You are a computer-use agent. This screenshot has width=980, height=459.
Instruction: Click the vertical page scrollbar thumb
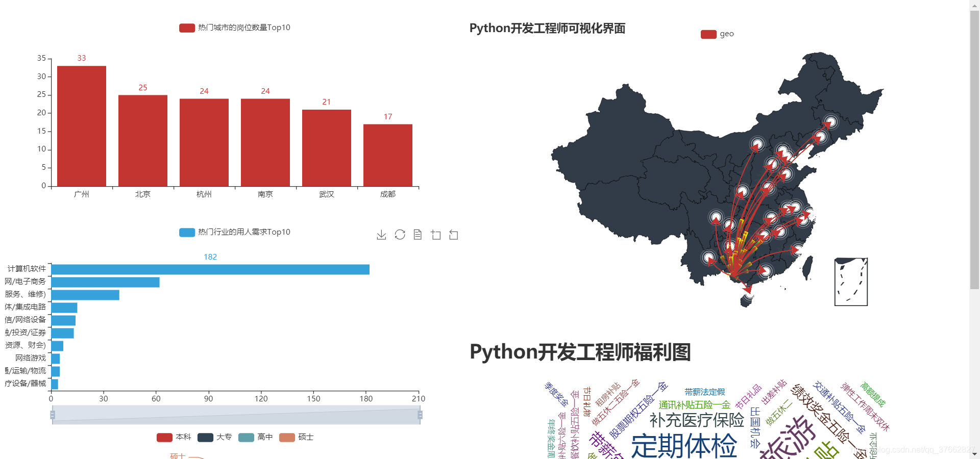tap(974, 149)
